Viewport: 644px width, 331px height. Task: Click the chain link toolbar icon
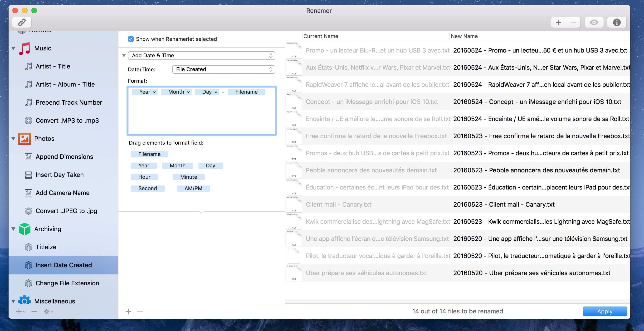22,23
